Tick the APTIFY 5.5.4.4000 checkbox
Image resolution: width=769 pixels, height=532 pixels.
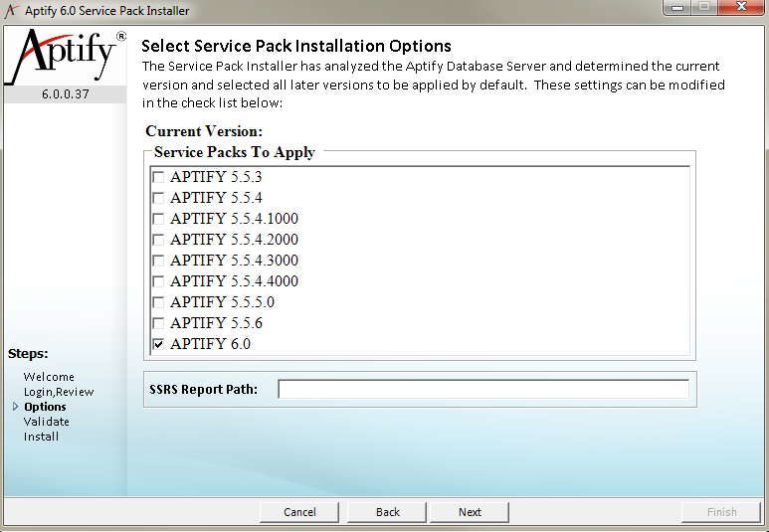click(158, 281)
